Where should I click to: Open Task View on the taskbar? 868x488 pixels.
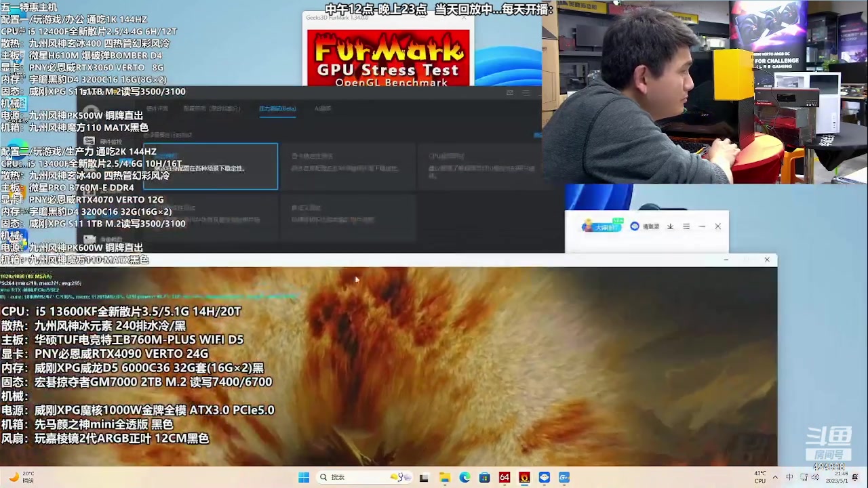pos(424,477)
